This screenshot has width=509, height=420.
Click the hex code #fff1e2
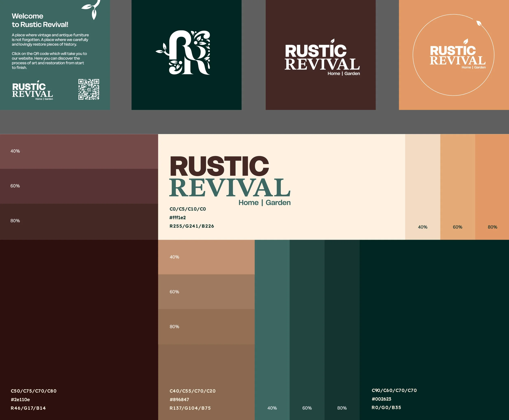(x=178, y=218)
